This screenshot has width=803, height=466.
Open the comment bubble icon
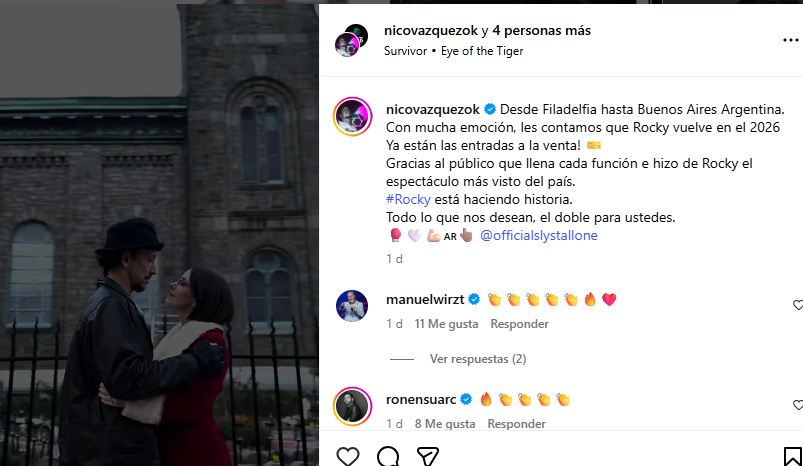388,456
